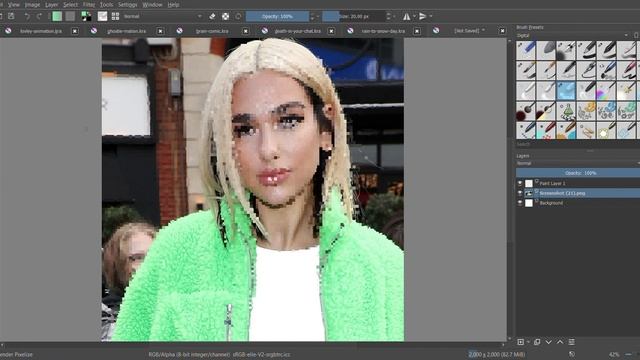The image size is (640, 360).
Task: Open the Window menu
Action: coord(152,4)
